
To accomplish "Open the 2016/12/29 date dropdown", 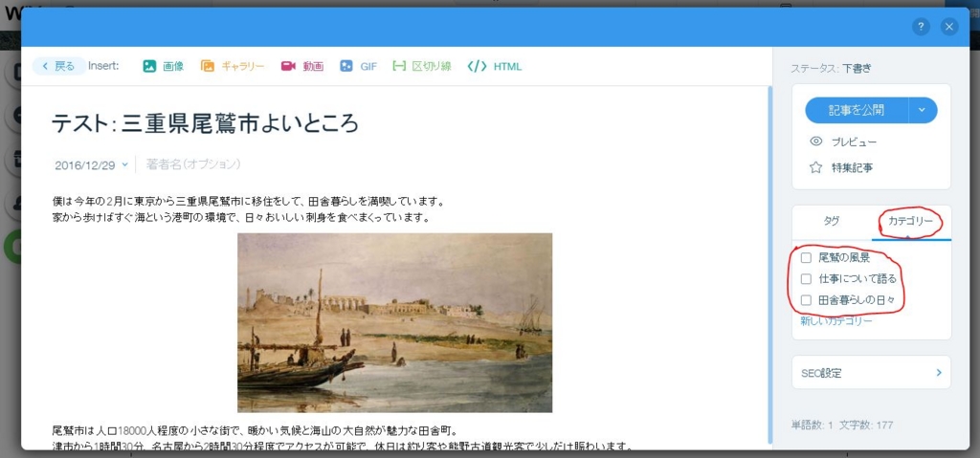I will click(x=91, y=165).
